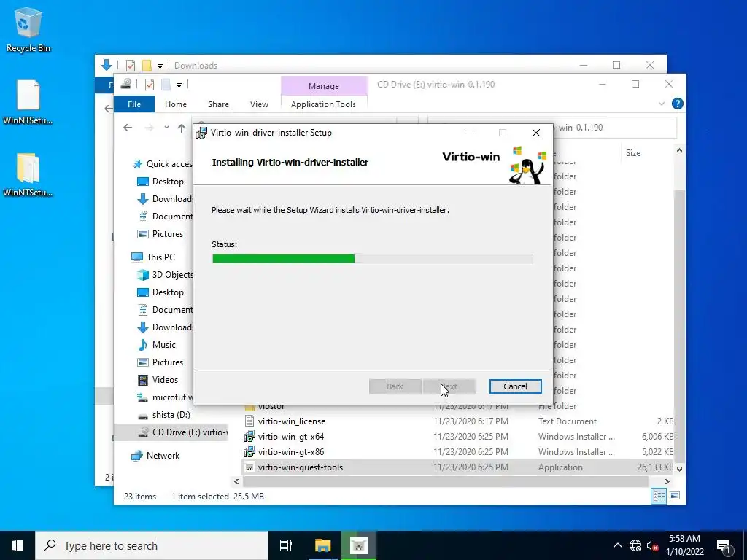
Task: Click the virtio-win-guest-tools file icon
Action: (249, 467)
